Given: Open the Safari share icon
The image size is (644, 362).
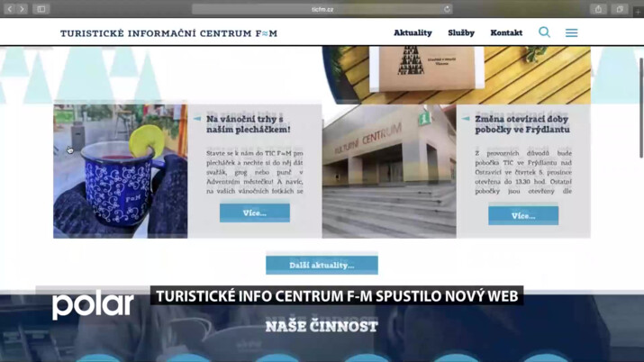Looking at the screenshot, I should (x=598, y=9).
